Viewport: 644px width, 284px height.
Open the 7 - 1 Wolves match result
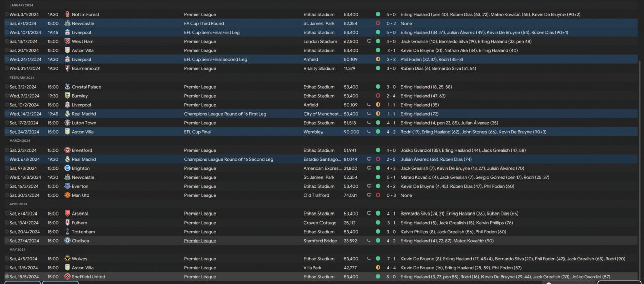point(391,259)
